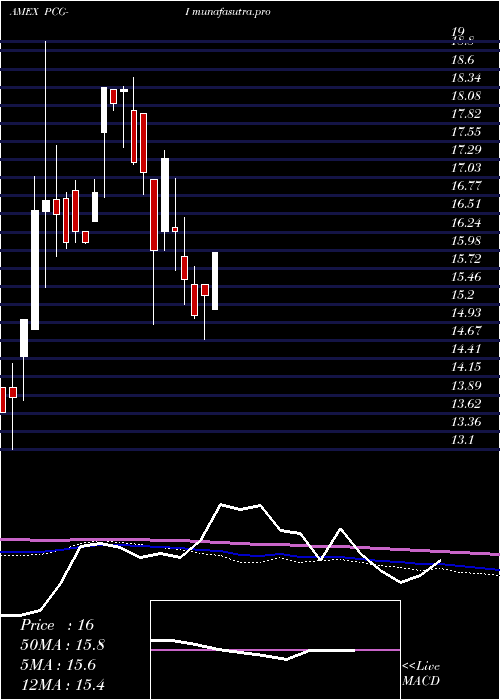Screen dimensions: 500x700
Task: Click the 15.72 price axis label
Action: click(466, 258)
